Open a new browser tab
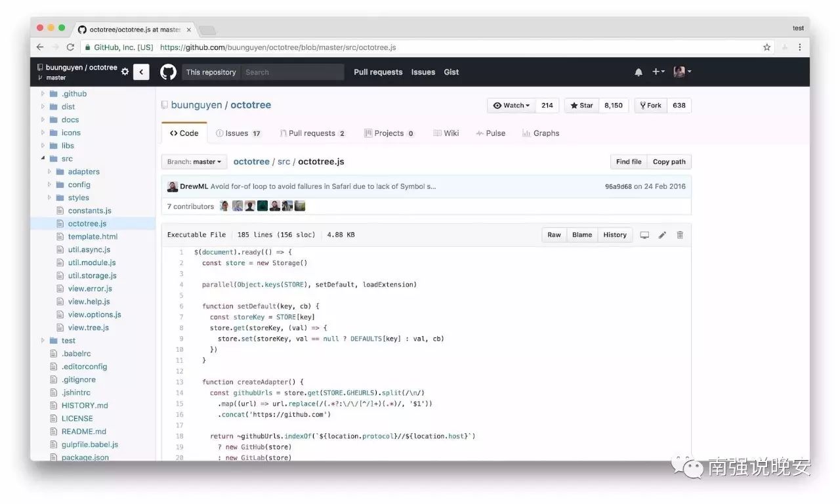Screen dimensions: 840x504 click(207, 30)
